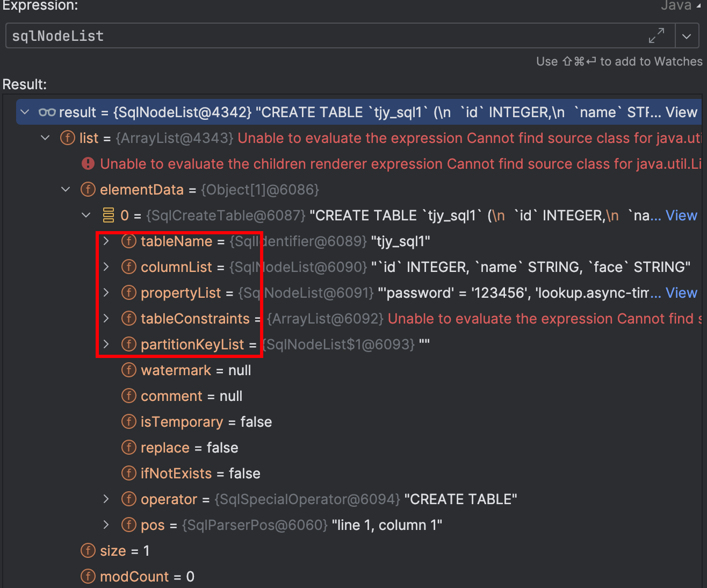
Task: Click the field icon next to columnList
Action: [x=129, y=267]
